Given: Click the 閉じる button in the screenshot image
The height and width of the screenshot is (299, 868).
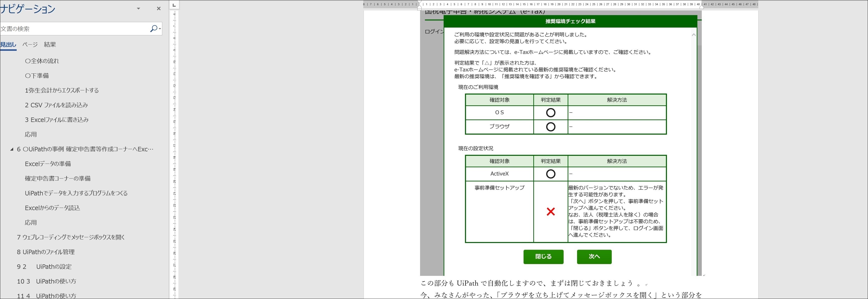Looking at the screenshot, I should (x=543, y=256).
